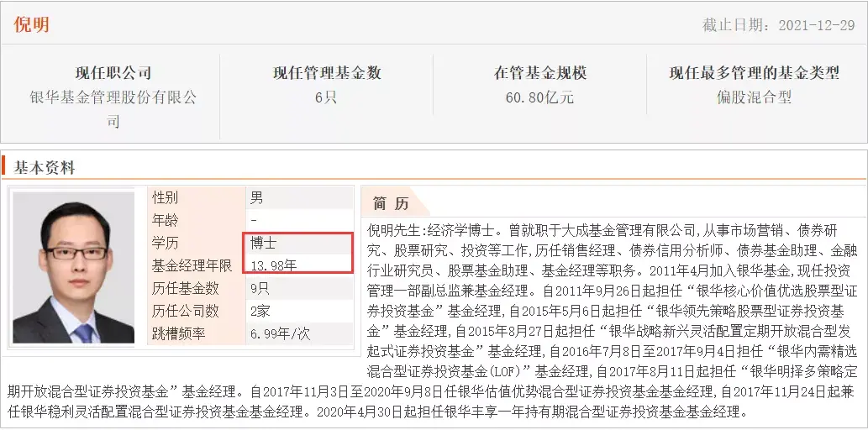Click the 基本资料 section header
The width and height of the screenshot is (868, 430).
pos(45,168)
